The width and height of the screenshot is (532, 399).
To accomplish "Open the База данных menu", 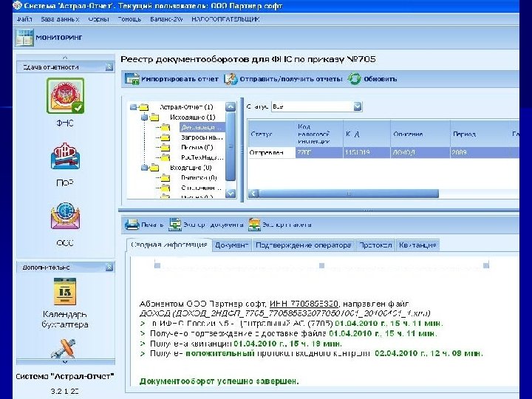I will [60, 19].
